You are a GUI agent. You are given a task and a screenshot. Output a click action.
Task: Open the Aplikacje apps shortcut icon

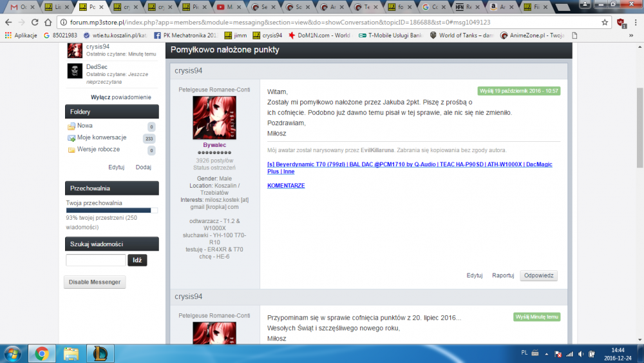coord(8,35)
